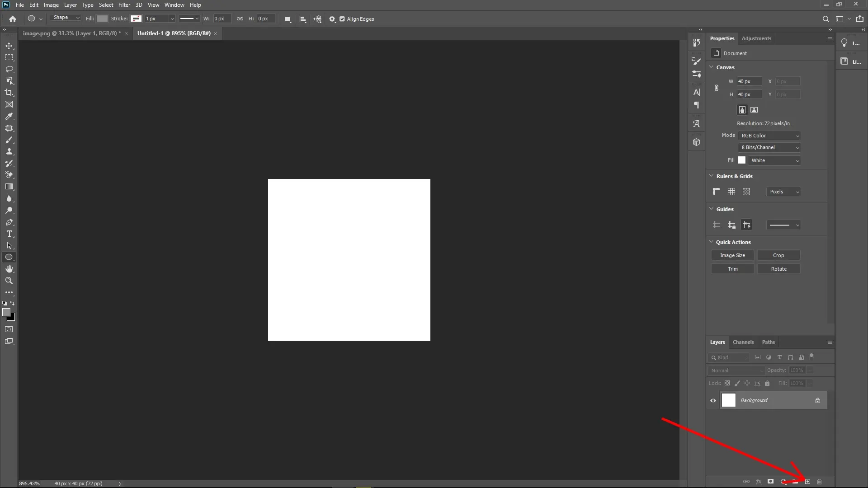Screen dimensions: 868x488
Task: Select the Eyedropper tool
Action: (x=9, y=117)
